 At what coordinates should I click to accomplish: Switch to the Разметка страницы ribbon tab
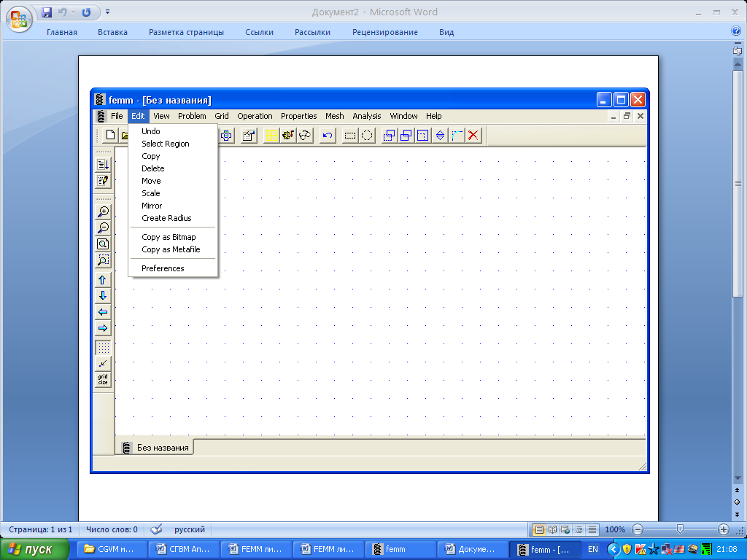(186, 32)
